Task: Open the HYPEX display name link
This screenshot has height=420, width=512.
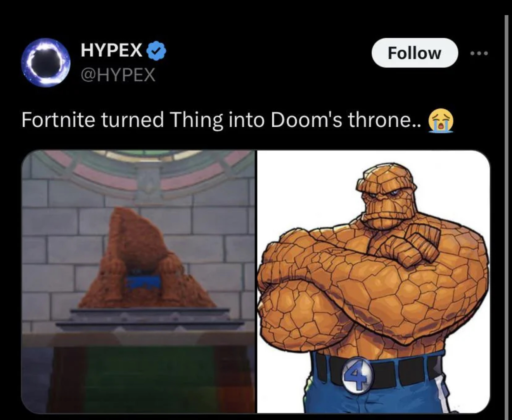Action: tap(111, 50)
